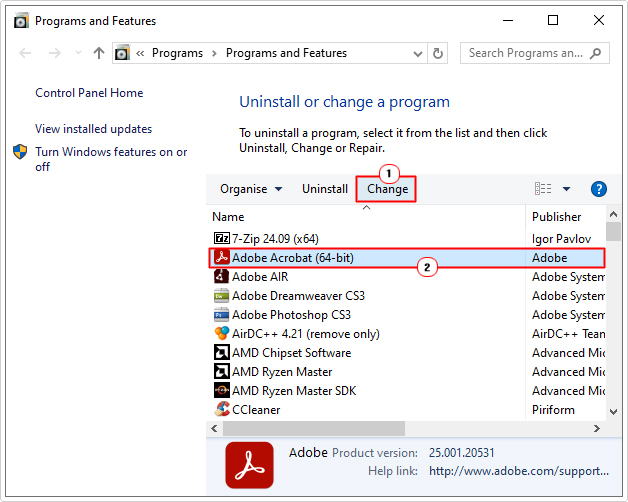Click the search magnifier icon
This screenshot has height=502, width=628.
(x=596, y=53)
